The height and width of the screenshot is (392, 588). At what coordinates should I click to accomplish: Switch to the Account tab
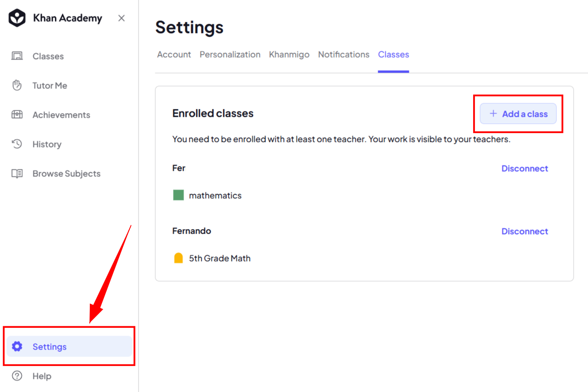[x=174, y=54]
